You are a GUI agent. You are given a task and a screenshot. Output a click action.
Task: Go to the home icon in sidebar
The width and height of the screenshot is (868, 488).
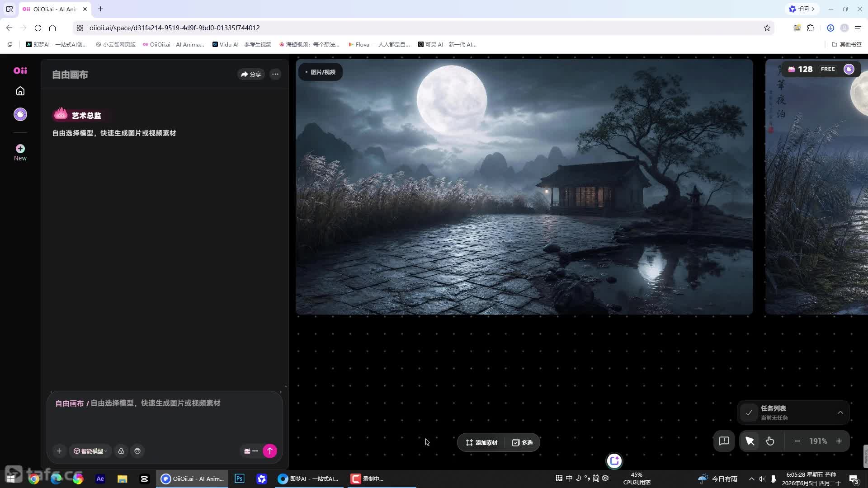pyautogui.click(x=20, y=91)
